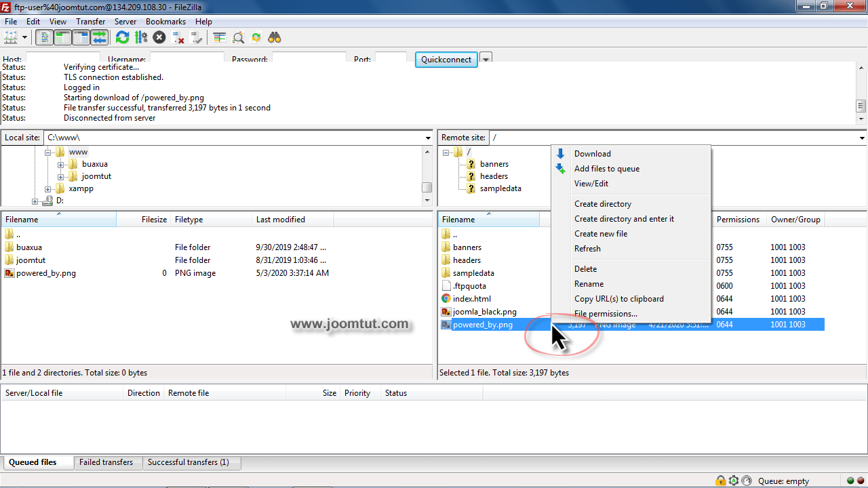
Task: Toggle the message log display
Action: pyautogui.click(x=44, y=37)
